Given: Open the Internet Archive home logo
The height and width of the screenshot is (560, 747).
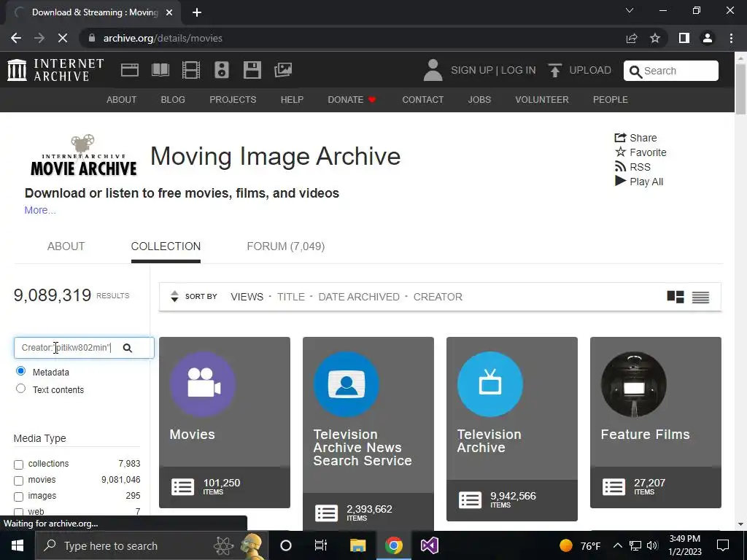Looking at the screenshot, I should pyautogui.click(x=55, y=70).
